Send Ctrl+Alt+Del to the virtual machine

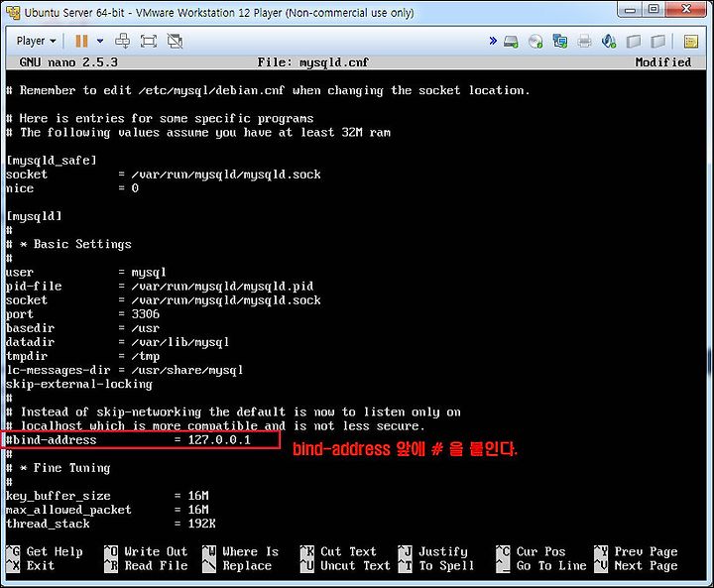tap(123, 41)
